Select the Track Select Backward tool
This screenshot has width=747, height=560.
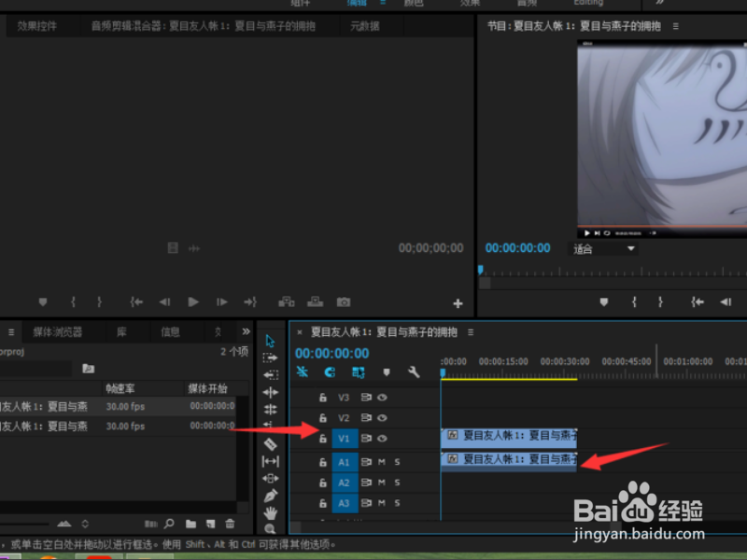click(271, 375)
